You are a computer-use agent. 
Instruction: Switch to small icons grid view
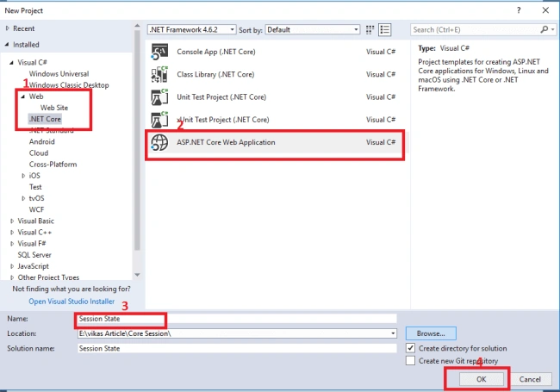(x=370, y=29)
